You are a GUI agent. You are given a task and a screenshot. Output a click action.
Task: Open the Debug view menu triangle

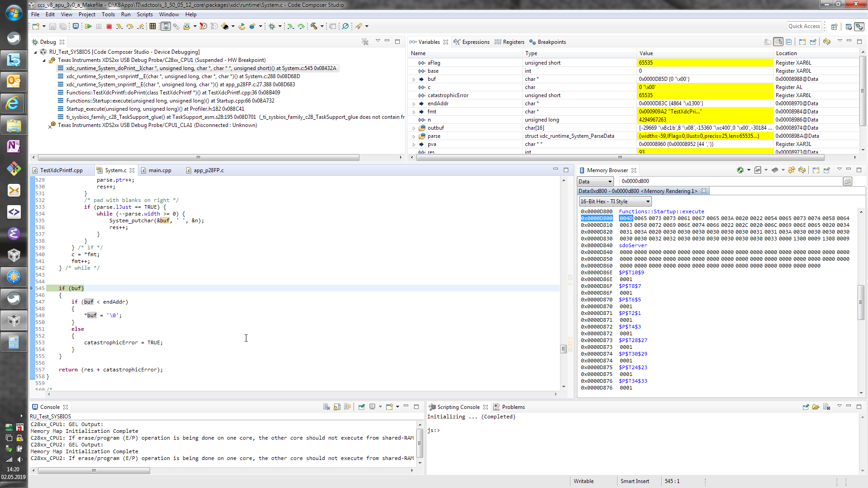[x=377, y=41]
